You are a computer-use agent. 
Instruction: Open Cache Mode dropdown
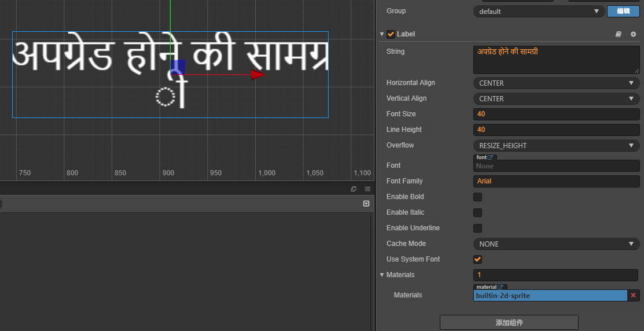click(557, 244)
